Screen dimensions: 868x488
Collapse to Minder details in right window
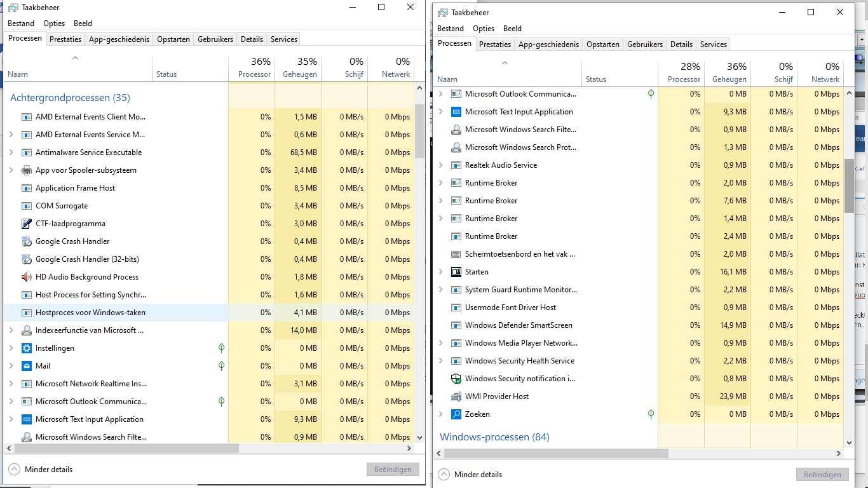coord(470,475)
